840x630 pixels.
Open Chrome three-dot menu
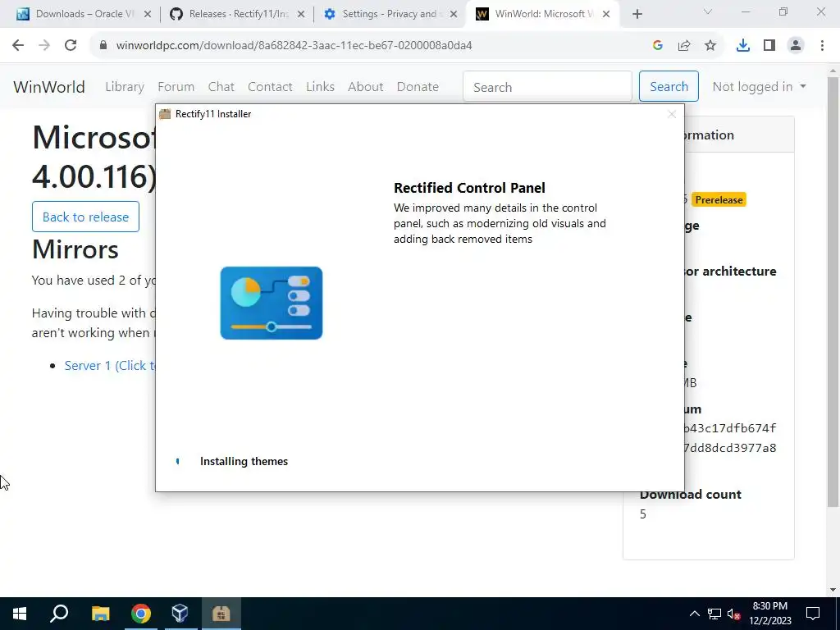click(x=822, y=46)
